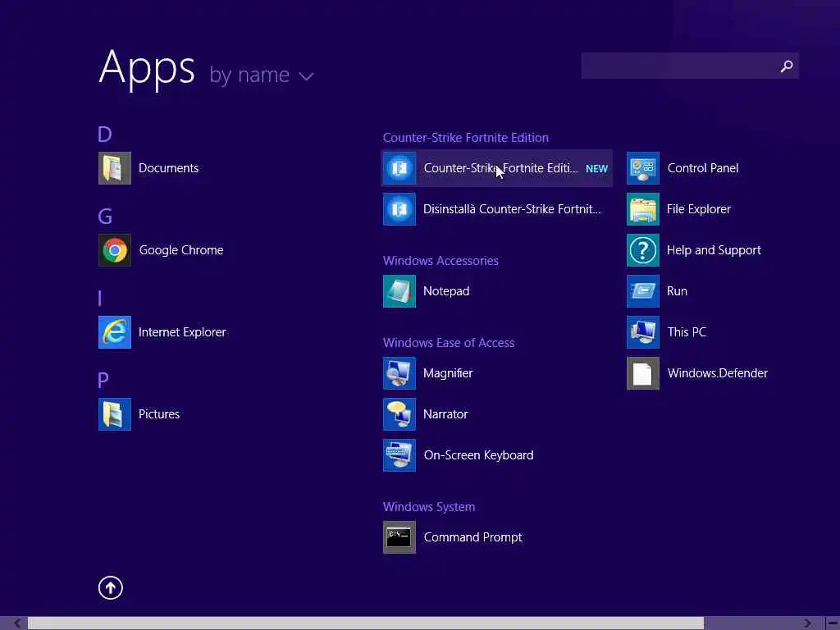Image resolution: width=840 pixels, height=630 pixels.
Task: Launch Counter-Strike Fortnite Edition icon
Action: point(399,168)
